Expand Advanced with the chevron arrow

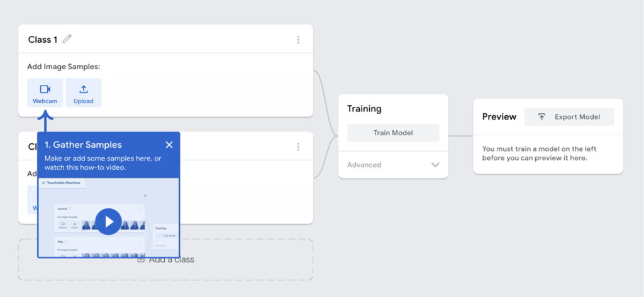(435, 165)
